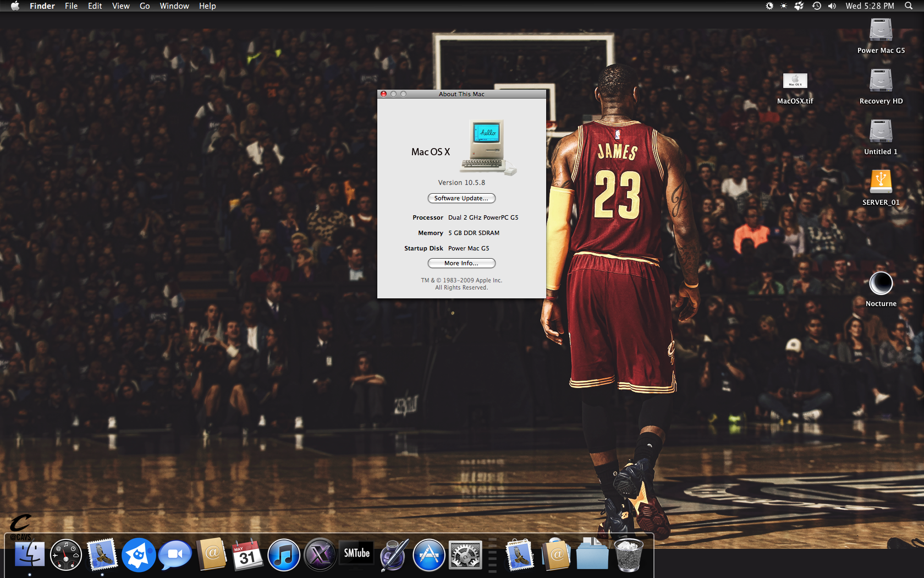This screenshot has height=578, width=924.
Task: Open the Go menu
Action: point(145,6)
